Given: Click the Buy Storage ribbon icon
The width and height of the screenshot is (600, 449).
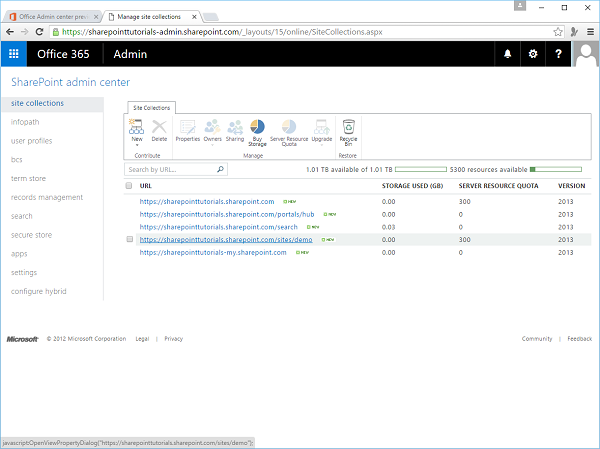Looking at the screenshot, I should tap(257, 130).
